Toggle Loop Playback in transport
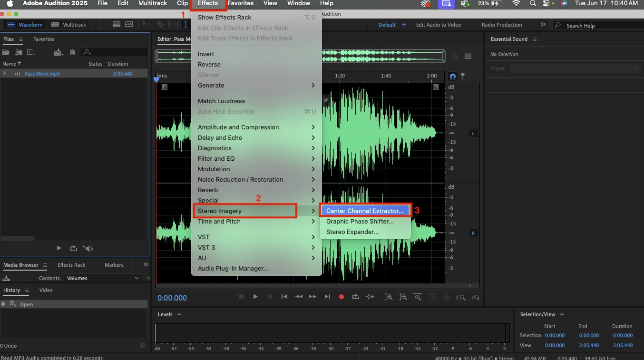Viewport: 644px width, 360px height. pos(355,296)
